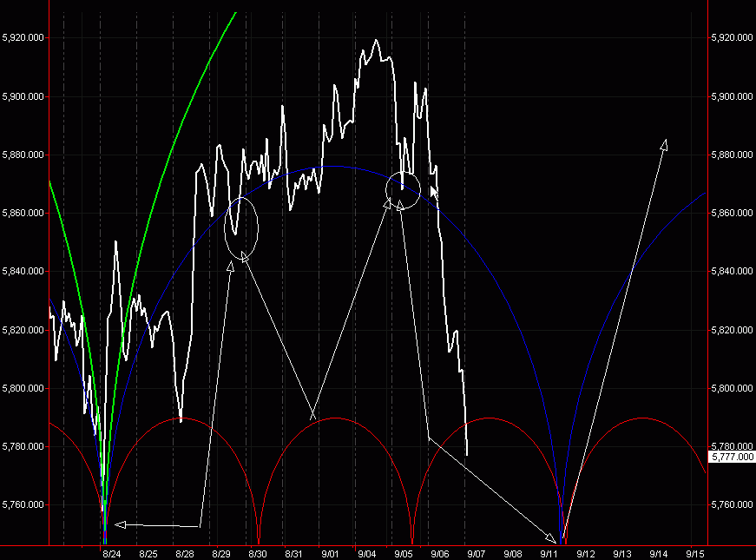This screenshot has width=756, height=560.
Task: Select the 8/31 date label
Action: pos(293,554)
